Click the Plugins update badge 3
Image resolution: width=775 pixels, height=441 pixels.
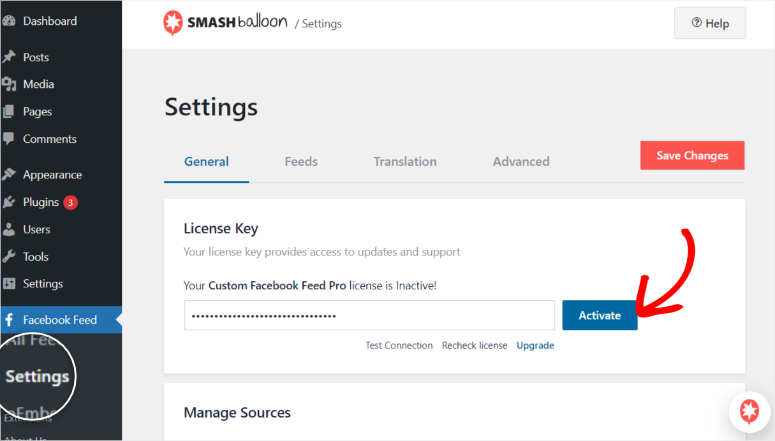[x=70, y=202]
